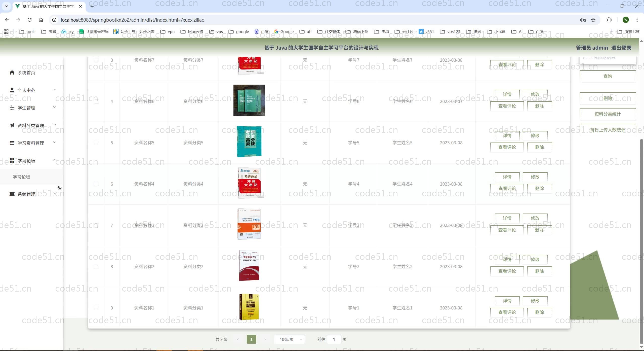Check the checkbox for row 5
644x351 pixels.
point(96,143)
